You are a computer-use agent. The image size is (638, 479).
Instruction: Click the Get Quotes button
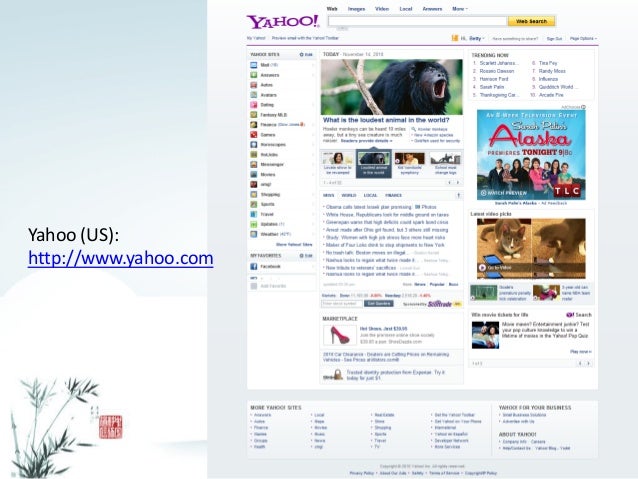378,304
